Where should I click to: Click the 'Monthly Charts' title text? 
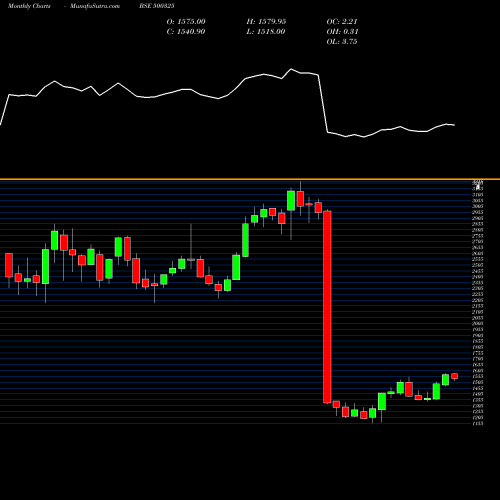coord(29,6)
